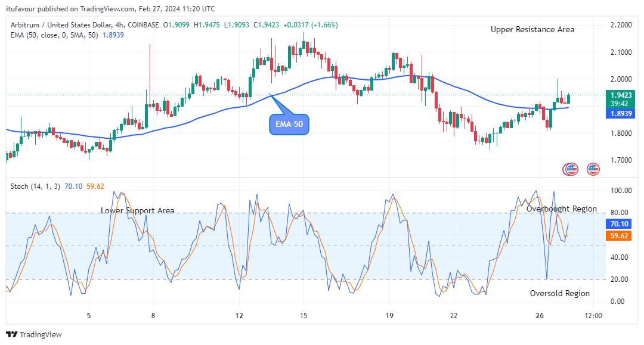Click the published on TradingView.com header text
Viewport: 644px width, 345px height.
[110, 8]
